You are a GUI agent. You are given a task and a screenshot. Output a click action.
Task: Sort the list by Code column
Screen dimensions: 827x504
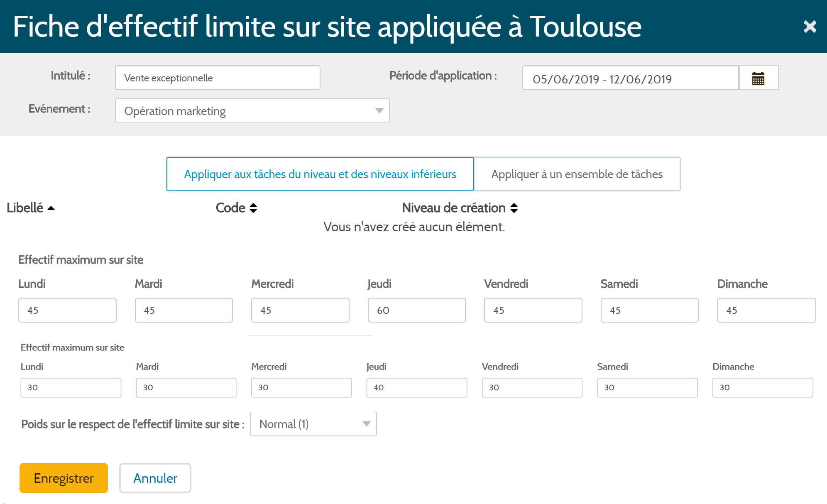tap(236, 208)
